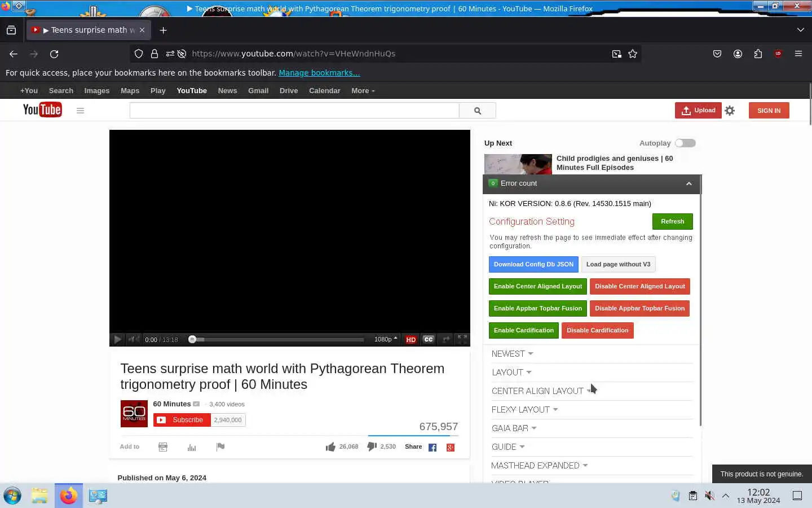The width and height of the screenshot is (812, 508).
Task: Click the green Refresh button
Action: click(672, 221)
